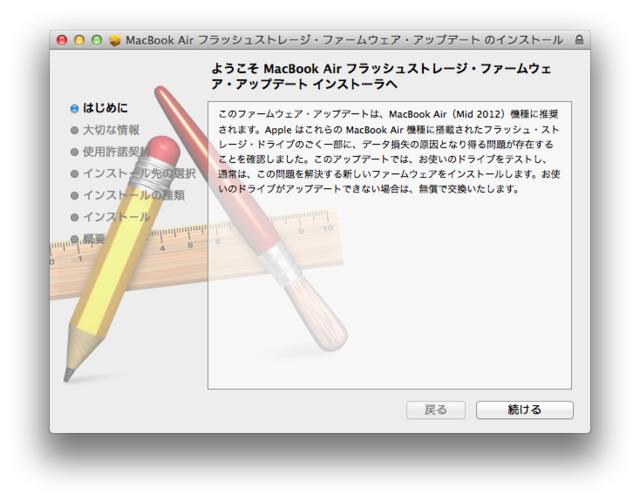Screen dimensions: 640x502
Task: Minimize the installer with yellow button
Action: [79, 40]
